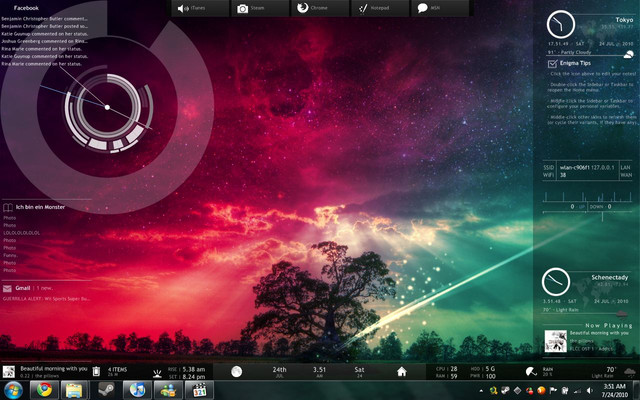640x400 pixels.
Task: Open 'Benjamin Christopher Butler posted so...' entry
Action: [x=44, y=26]
